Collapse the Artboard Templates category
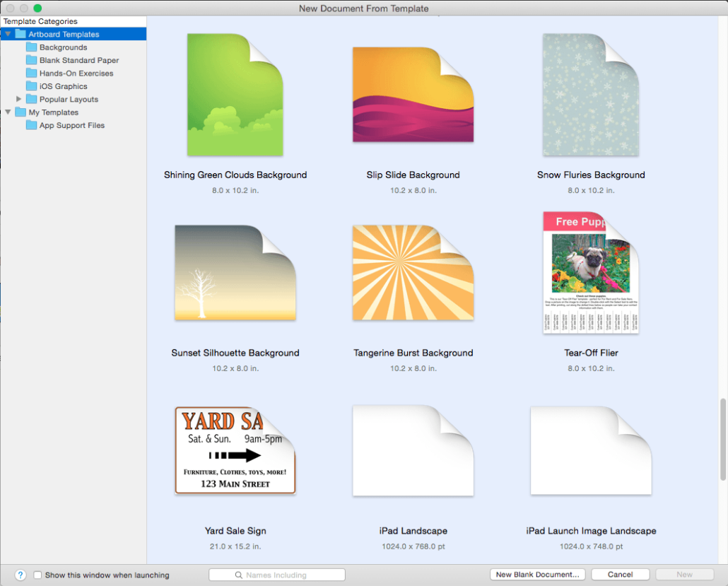Screen dimensions: 728x586 point(8,33)
